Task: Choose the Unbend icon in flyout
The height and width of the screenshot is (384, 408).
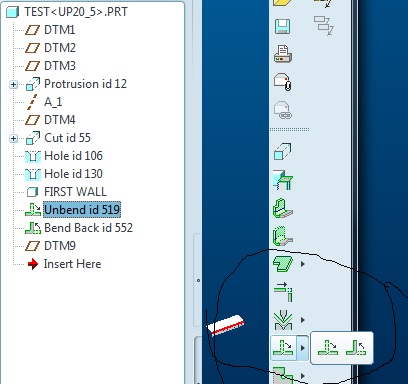Action: (x=328, y=348)
